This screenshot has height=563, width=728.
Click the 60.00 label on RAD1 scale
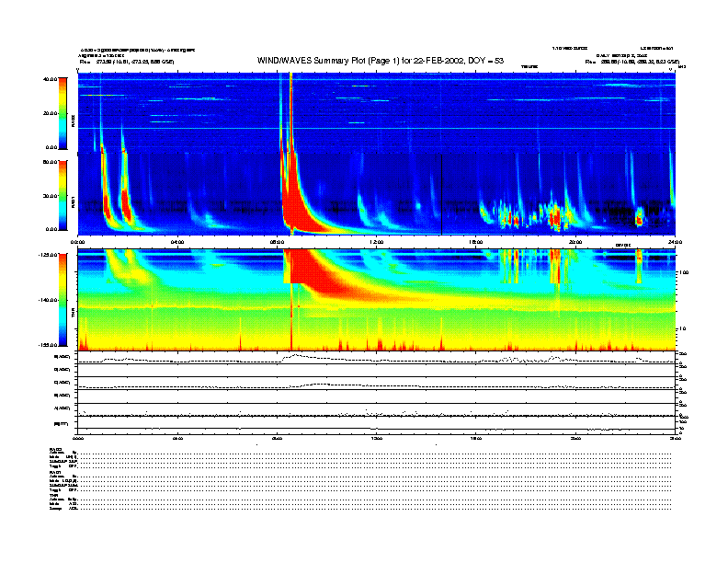tap(50, 162)
